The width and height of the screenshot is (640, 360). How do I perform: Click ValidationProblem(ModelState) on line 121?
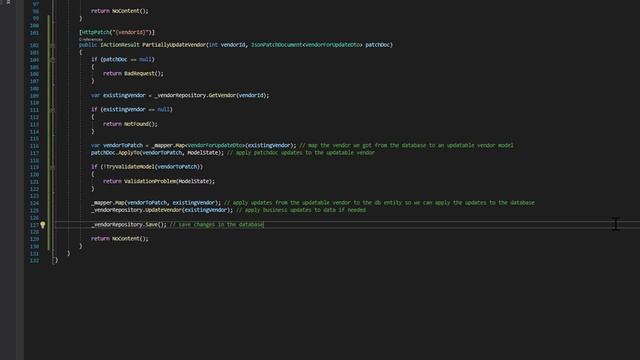click(169, 181)
